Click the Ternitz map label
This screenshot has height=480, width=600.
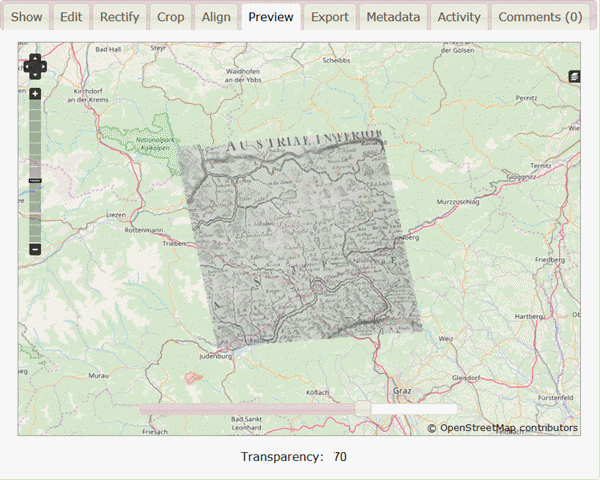541,165
